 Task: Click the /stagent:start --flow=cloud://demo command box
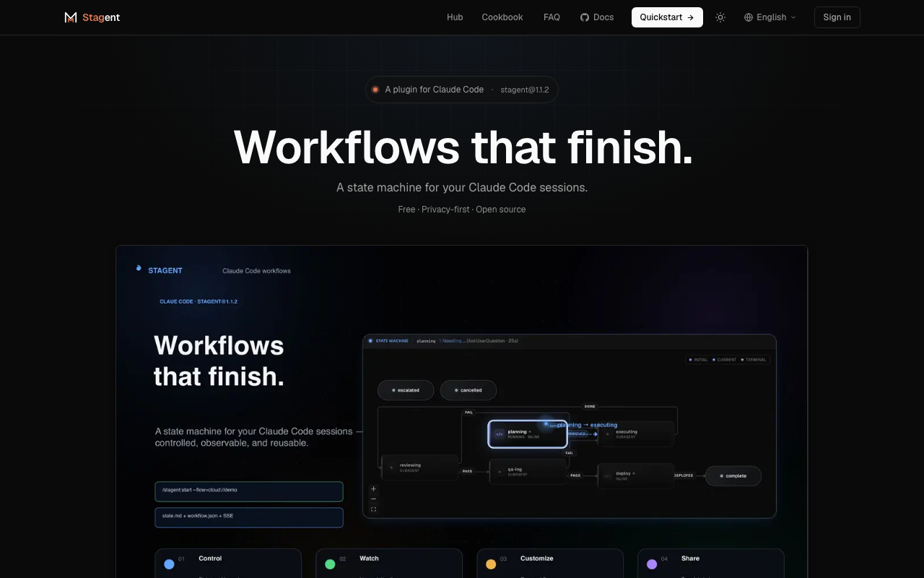[x=249, y=491]
